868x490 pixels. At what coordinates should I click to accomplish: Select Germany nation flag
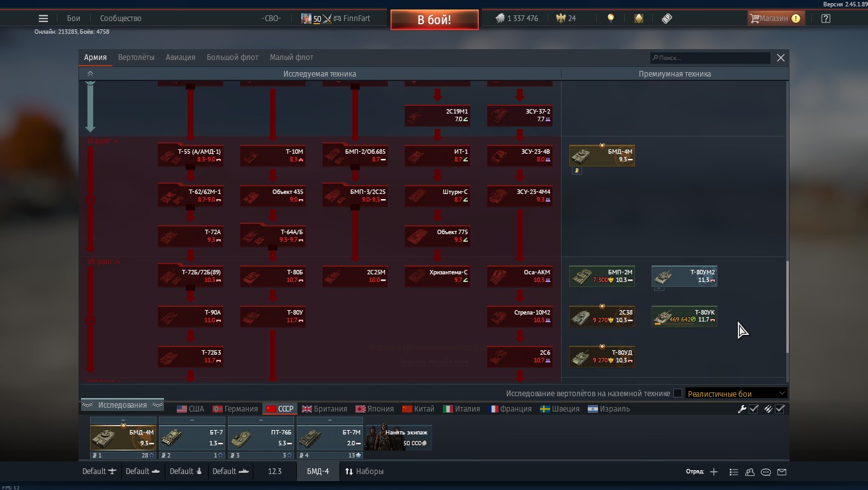pos(236,409)
